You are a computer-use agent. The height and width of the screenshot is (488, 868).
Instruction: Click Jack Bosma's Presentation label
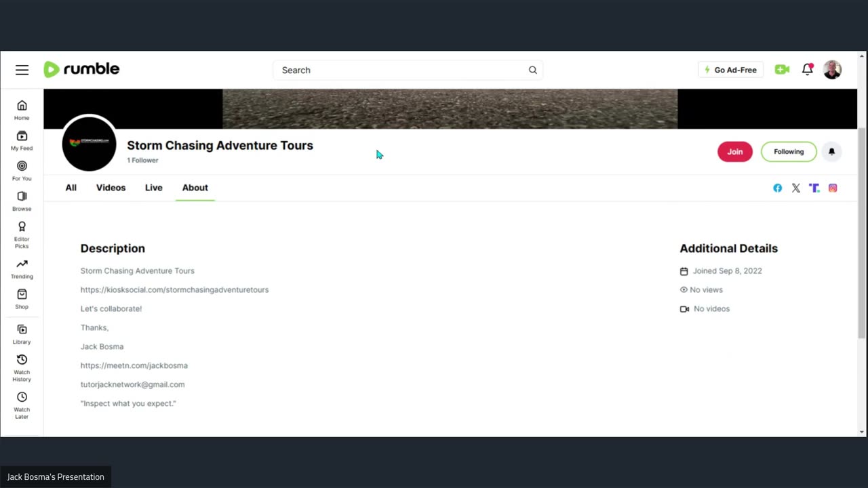pyautogui.click(x=56, y=477)
